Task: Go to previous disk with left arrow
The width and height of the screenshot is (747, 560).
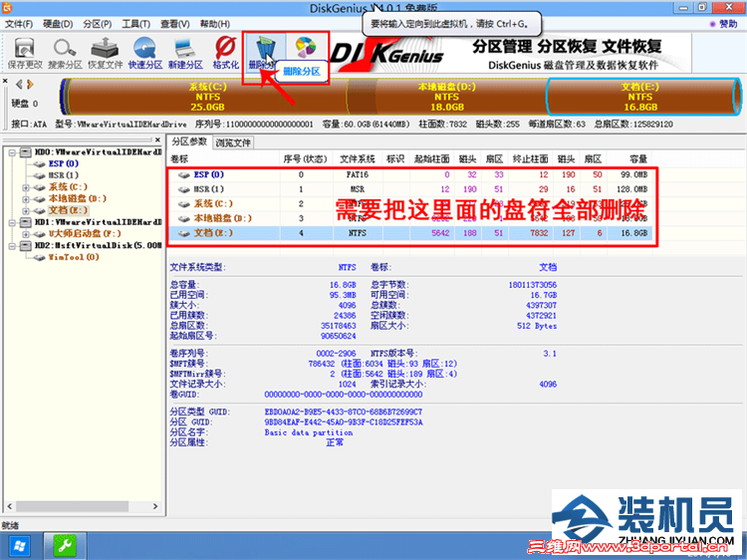Action: [19, 85]
